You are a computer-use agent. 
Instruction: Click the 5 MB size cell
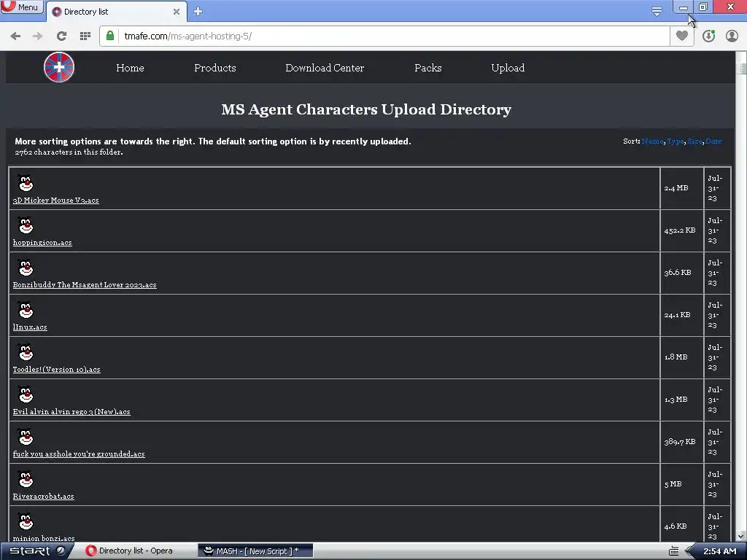(x=682, y=484)
